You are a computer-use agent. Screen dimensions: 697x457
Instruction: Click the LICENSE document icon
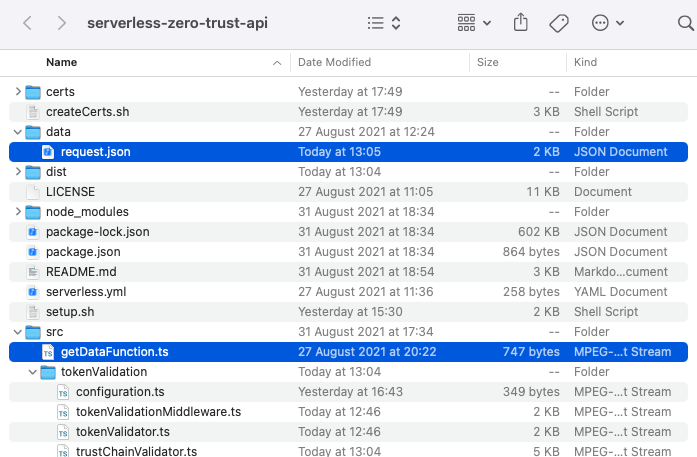[33, 192]
